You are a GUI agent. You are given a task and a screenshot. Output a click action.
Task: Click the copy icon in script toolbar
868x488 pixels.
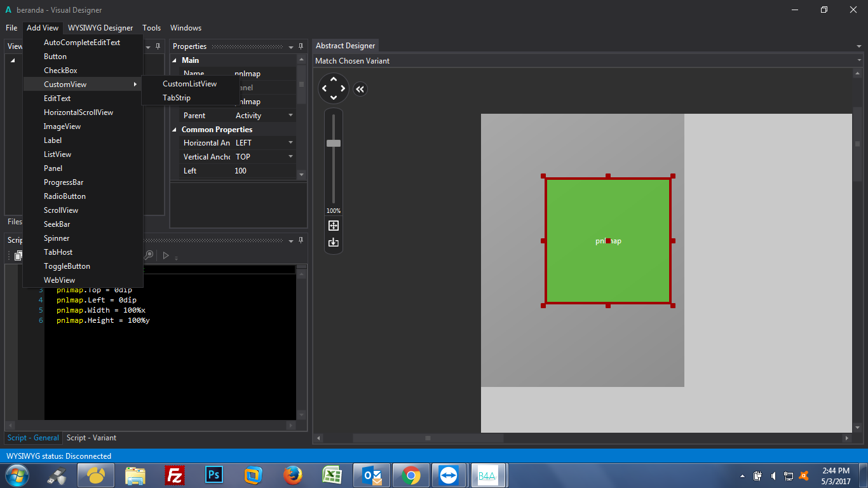click(x=18, y=255)
